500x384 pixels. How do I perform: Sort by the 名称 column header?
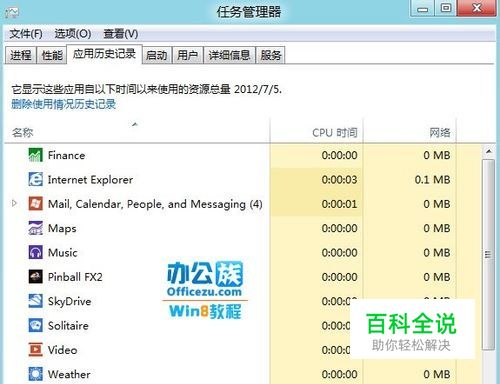tap(137, 131)
